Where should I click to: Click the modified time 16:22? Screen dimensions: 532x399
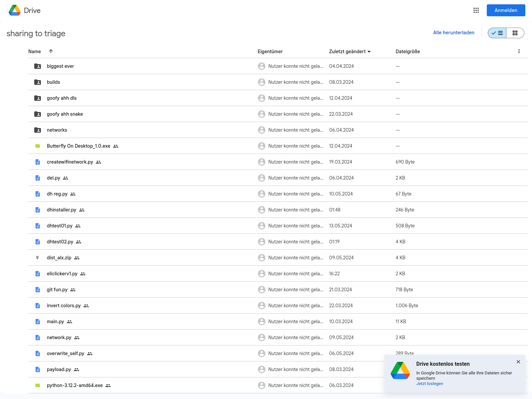(334, 274)
